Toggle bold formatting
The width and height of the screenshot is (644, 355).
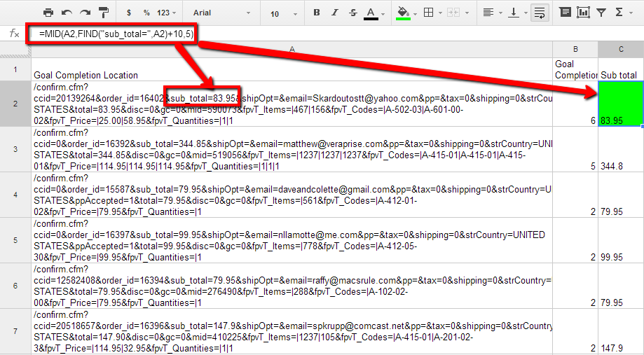[317, 13]
